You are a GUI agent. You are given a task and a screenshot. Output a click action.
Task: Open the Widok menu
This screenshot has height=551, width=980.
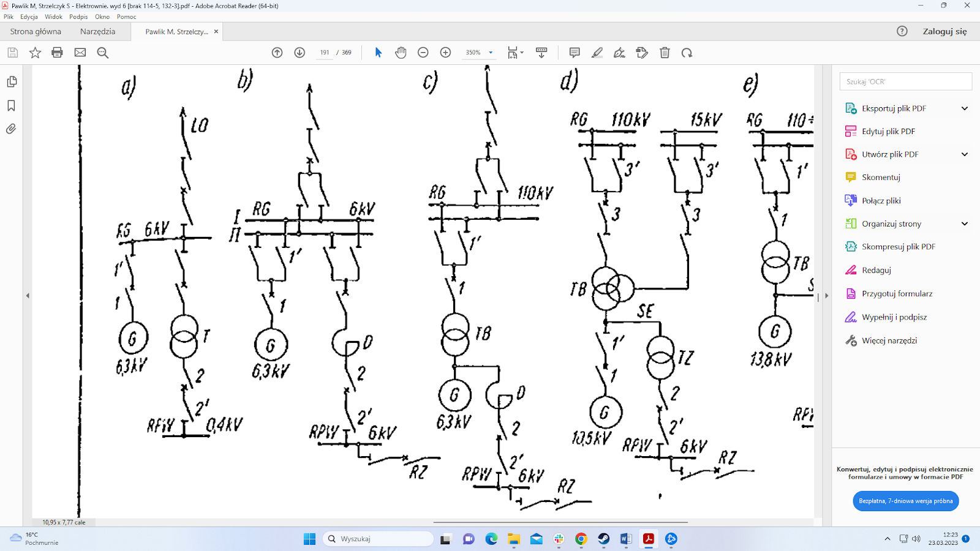pyautogui.click(x=53, y=17)
